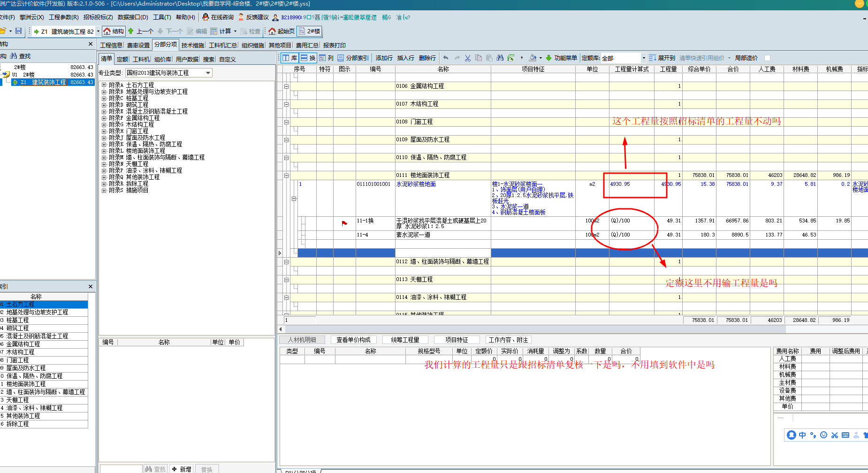The height and width of the screenshot is (473, 868).
Task: Open the 查看单价构成 tab
Action: coord(353,340)
